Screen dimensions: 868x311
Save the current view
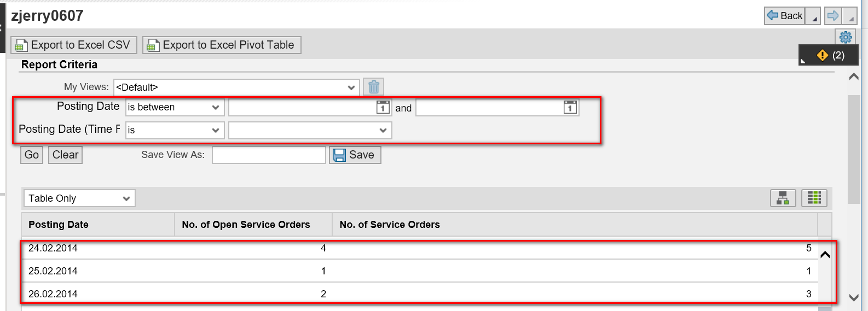[x=355, y=155]
